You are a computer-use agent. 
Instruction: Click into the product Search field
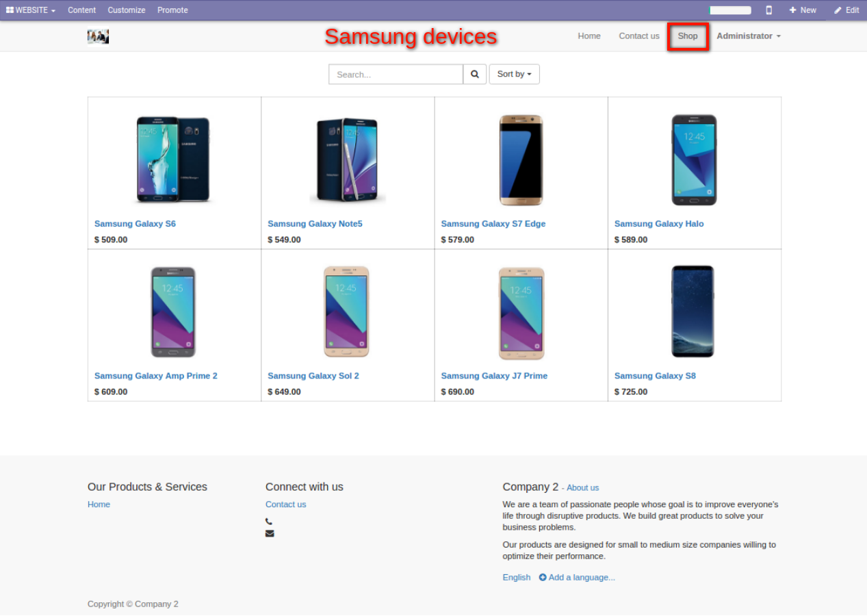(x=396, y=75)
